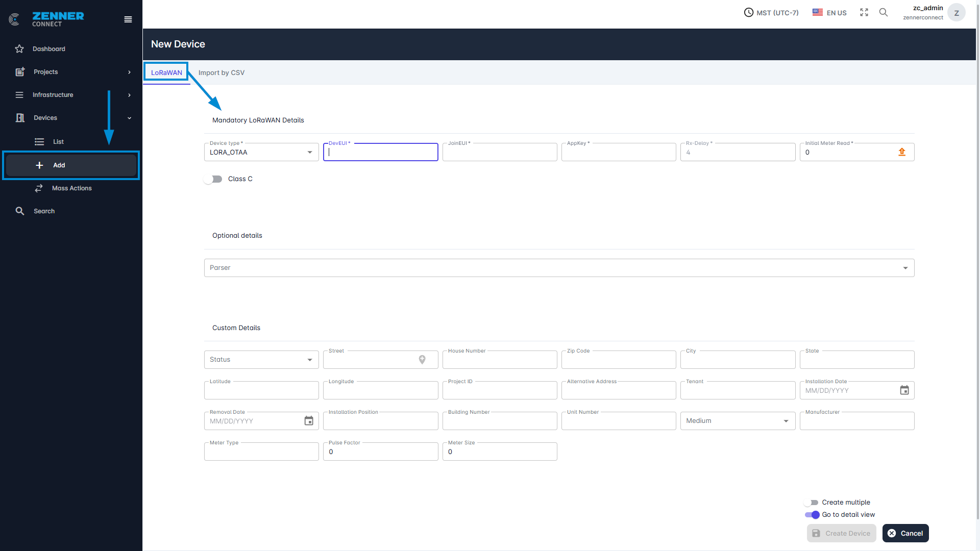Enable the Class C toggle
The width and height of the screenshot is (980, 551).
[213, 179]
